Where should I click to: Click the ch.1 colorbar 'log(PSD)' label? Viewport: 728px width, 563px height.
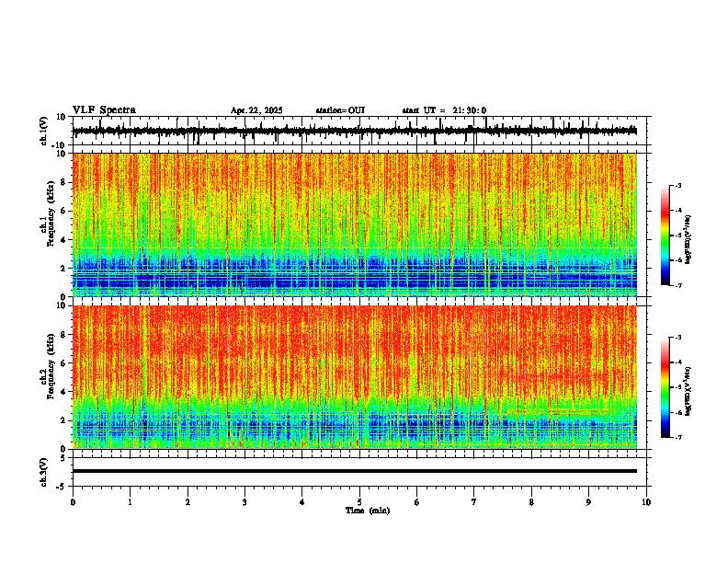688,240
